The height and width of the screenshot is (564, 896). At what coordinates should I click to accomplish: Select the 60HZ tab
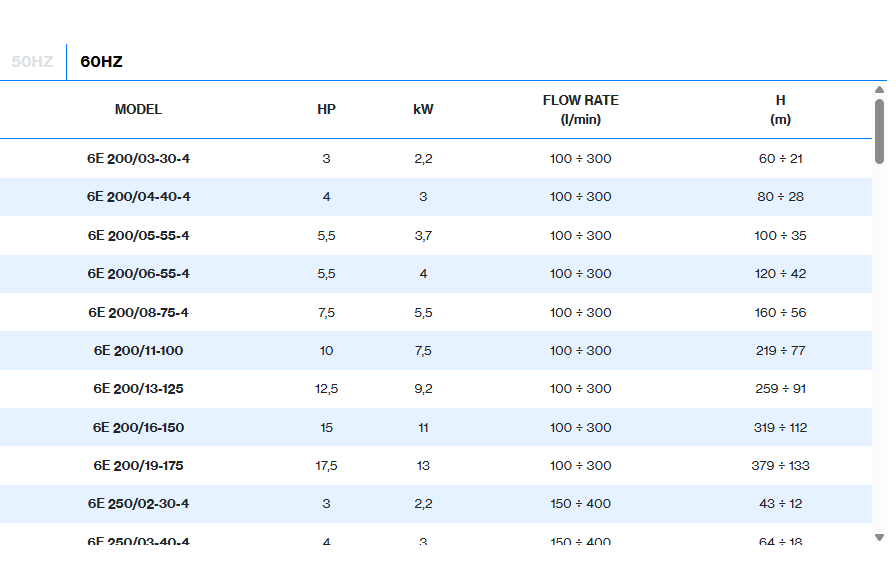coord(101,62)
